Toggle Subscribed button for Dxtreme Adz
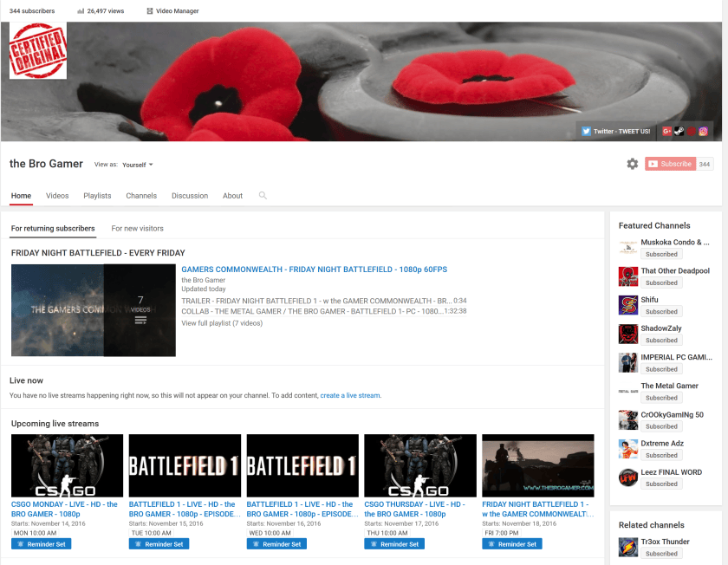Screen dimensions: 728x565 pyautogui.click(x=661, y=456)
